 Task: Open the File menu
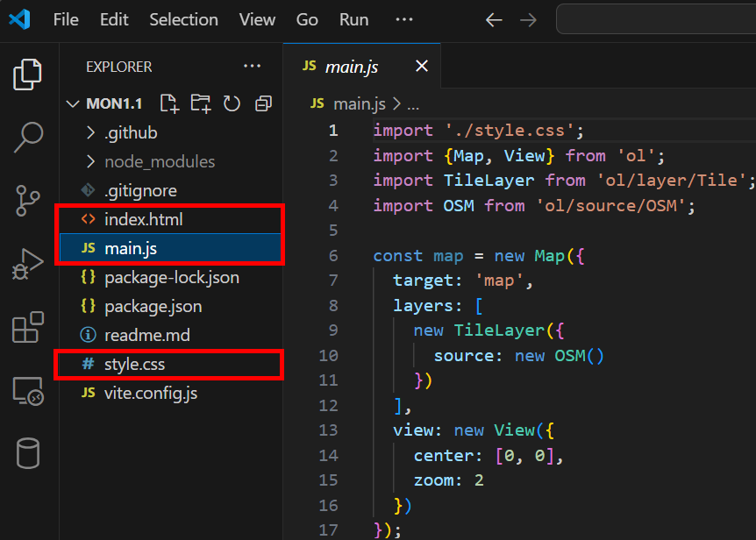pyautogui.click(x=66, y=20)
